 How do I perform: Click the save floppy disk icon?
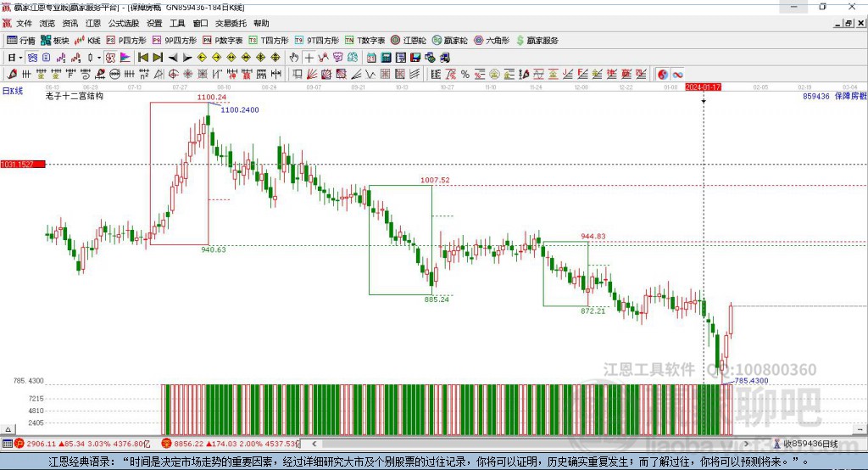coord(415,58)
